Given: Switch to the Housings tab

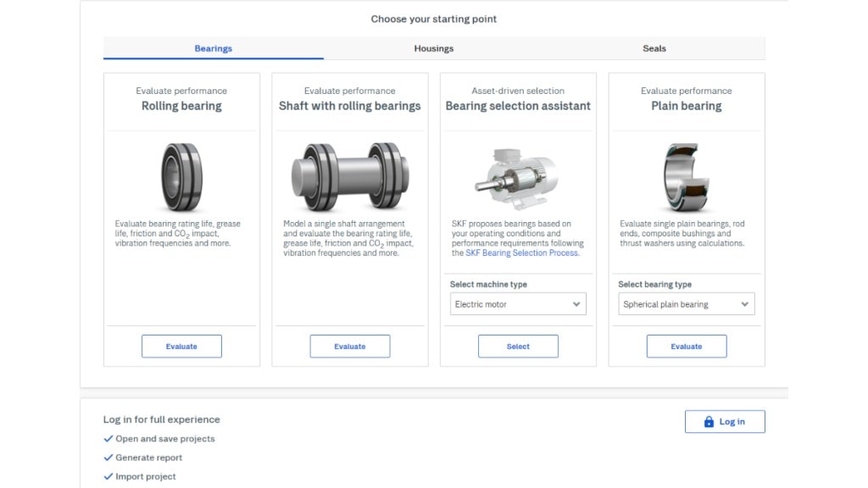Looking at the screenshot, I should coord(433,48).
